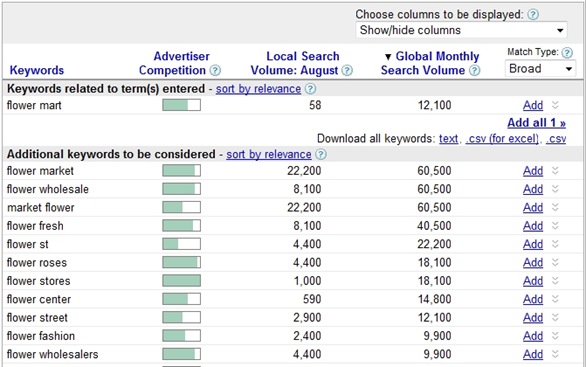This screenshot has width=586, height=367.
Task: Add the flower center keyword
Action: [x=533, y=299]
